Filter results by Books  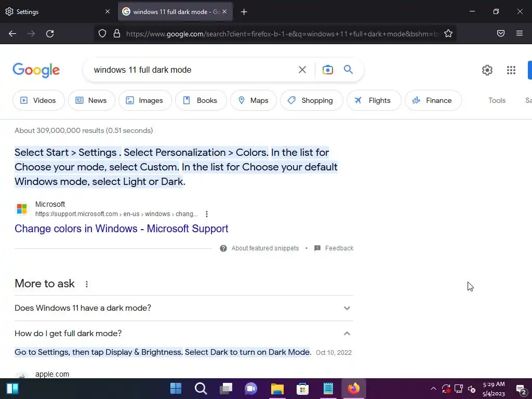coord(201,100)
